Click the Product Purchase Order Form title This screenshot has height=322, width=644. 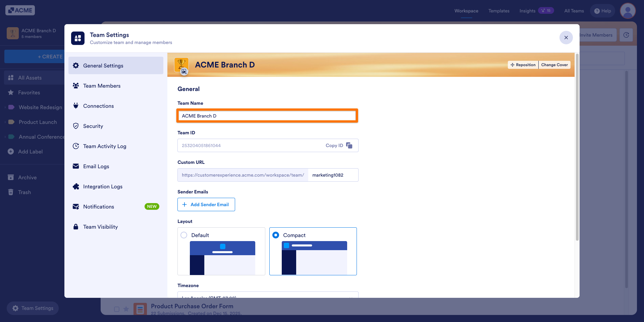[x=192, y=306]
